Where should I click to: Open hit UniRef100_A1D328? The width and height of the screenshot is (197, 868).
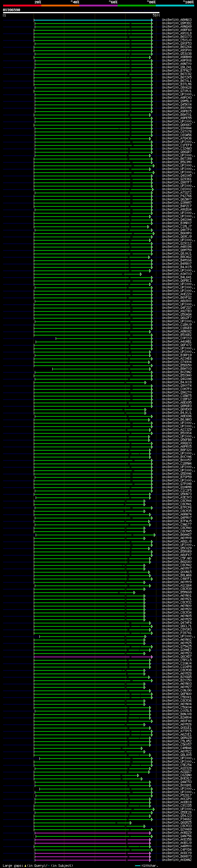177,769
